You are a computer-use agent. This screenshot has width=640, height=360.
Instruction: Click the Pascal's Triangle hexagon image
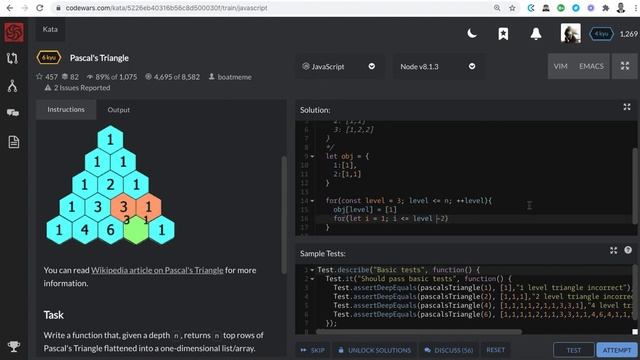tap(110, 185)
